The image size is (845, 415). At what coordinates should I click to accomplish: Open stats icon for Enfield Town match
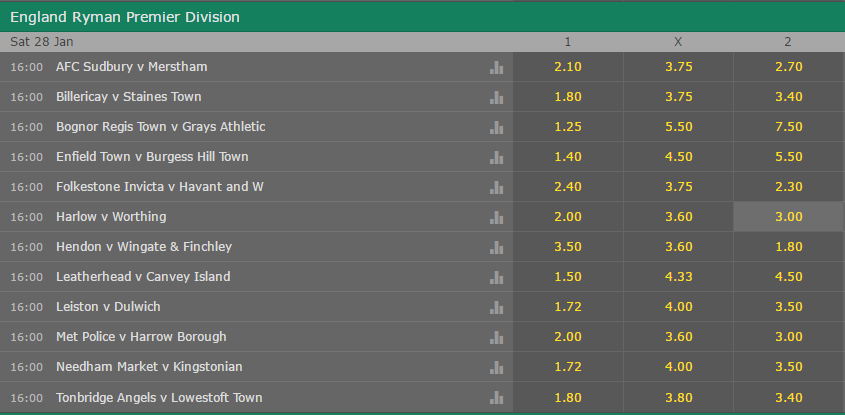click(496, 157)
